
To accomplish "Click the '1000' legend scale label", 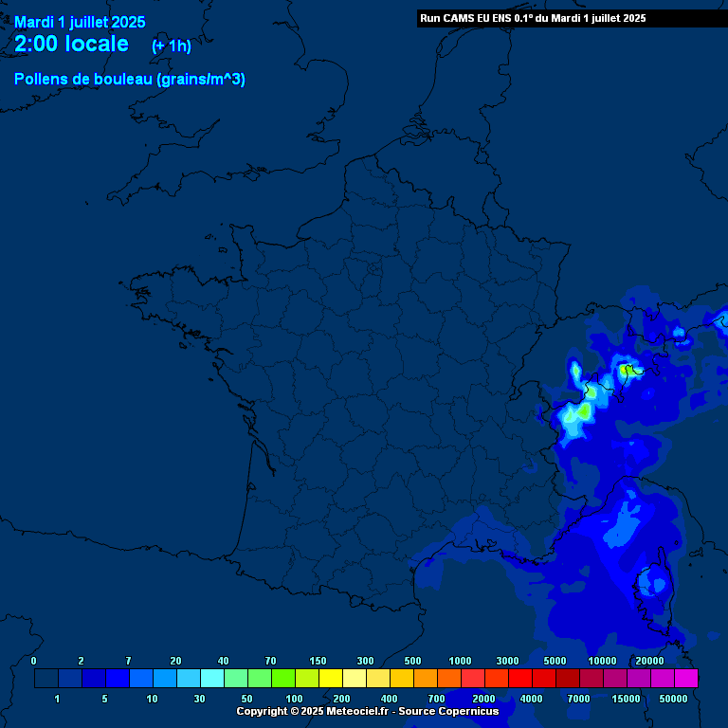I will (460, 661).
